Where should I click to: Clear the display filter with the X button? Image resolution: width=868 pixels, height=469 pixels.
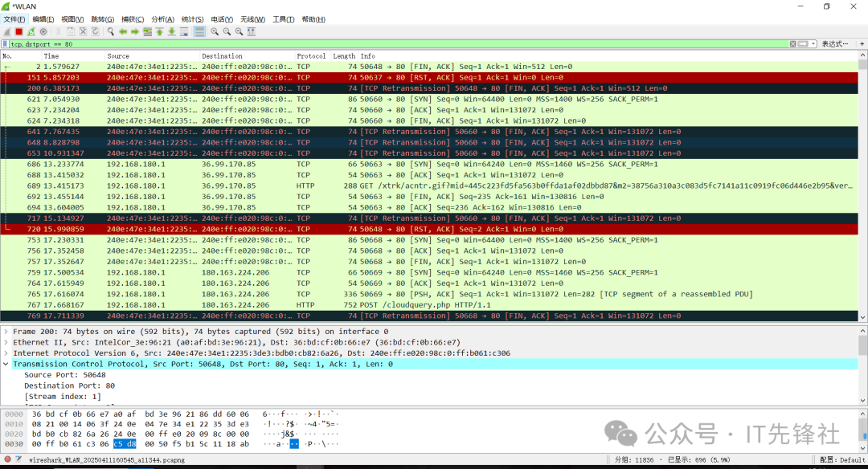pyautogui.click(x=791, y=44)
